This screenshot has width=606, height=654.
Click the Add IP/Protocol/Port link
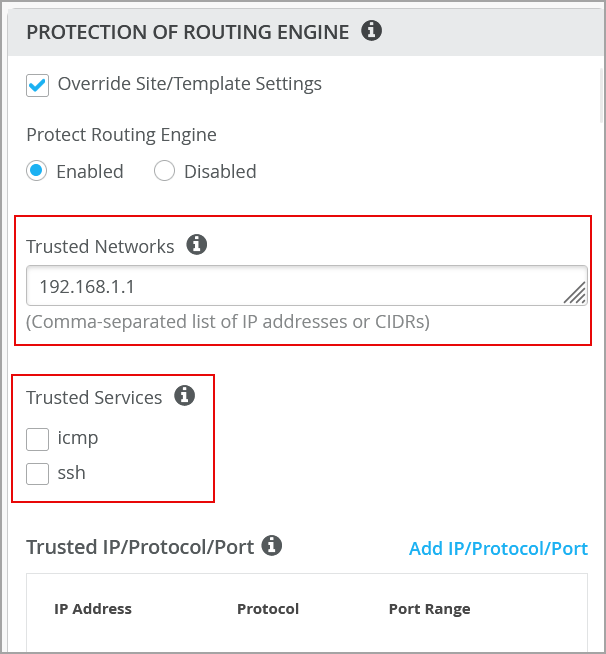[x=498, y=548]
